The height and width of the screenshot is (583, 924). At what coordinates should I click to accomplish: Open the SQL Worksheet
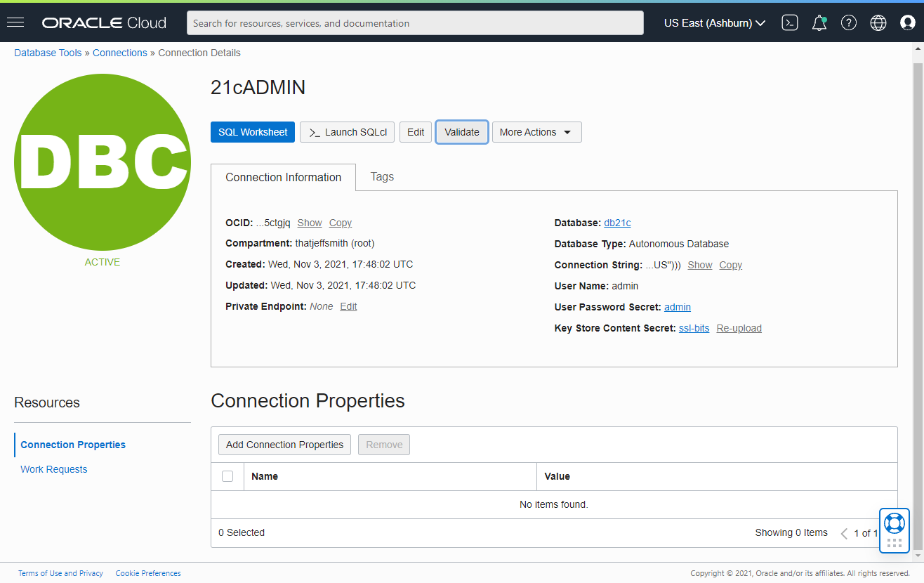coord(253,132)
